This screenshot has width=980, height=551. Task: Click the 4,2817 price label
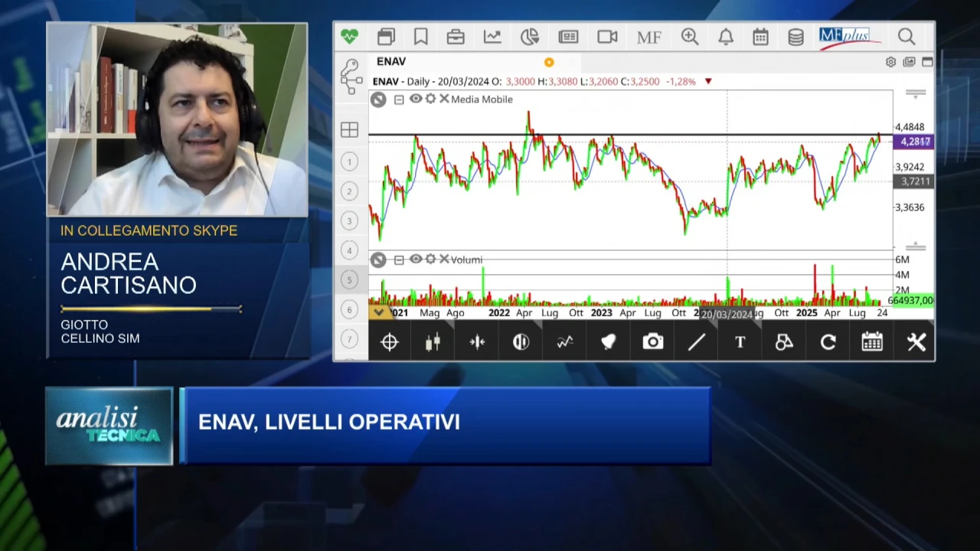coord(915,142)
